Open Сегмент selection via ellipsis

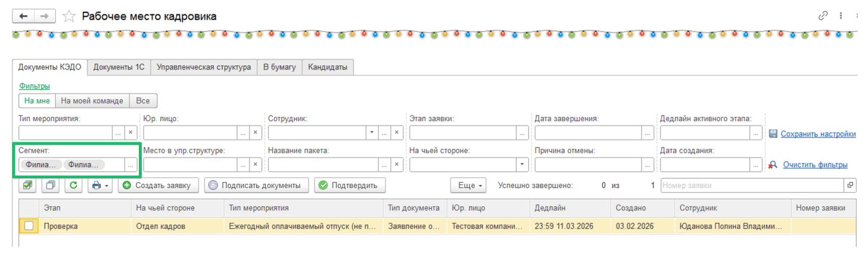[130, 164]
